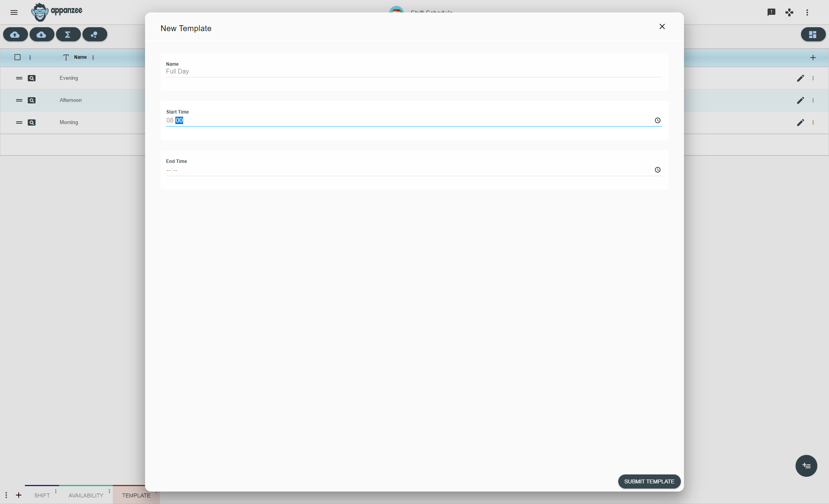Image resolution: width=829 pixels, height=504 pixels.
Task: Add a new column with plus icon
Action: click(x=813, y=58)
